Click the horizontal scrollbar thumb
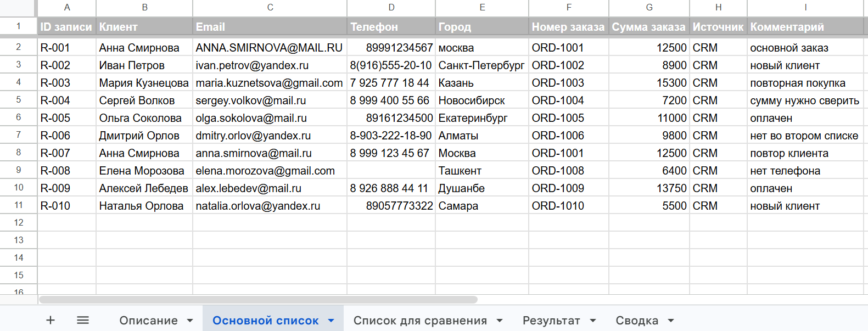The image size is (868, 331). (258, 300)
